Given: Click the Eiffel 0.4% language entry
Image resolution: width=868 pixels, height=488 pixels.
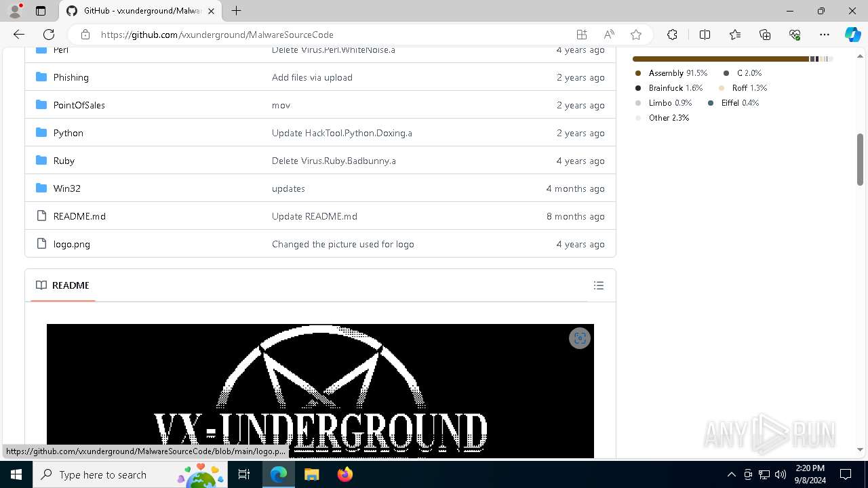Looking at the screenshot, I should pos(733,103).
